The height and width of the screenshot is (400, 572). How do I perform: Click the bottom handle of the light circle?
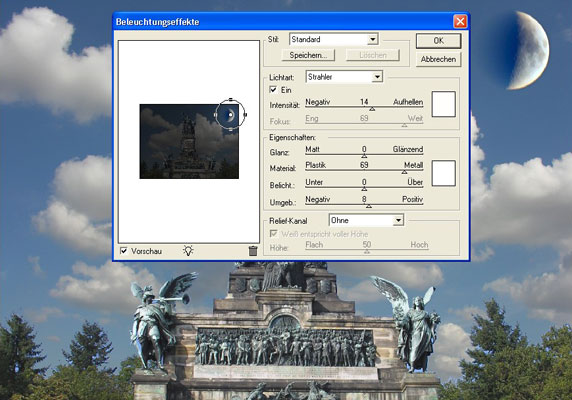coord(231,129)
